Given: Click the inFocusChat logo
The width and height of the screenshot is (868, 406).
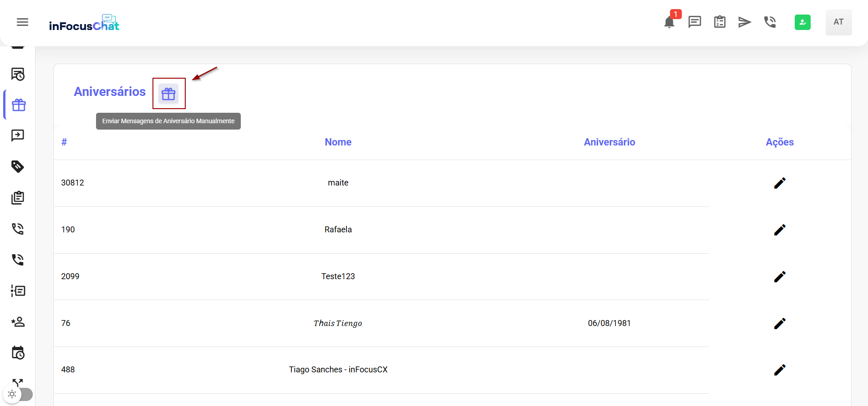Looking at the screenshot, I should pyautogui.click(x=84, y=23).
